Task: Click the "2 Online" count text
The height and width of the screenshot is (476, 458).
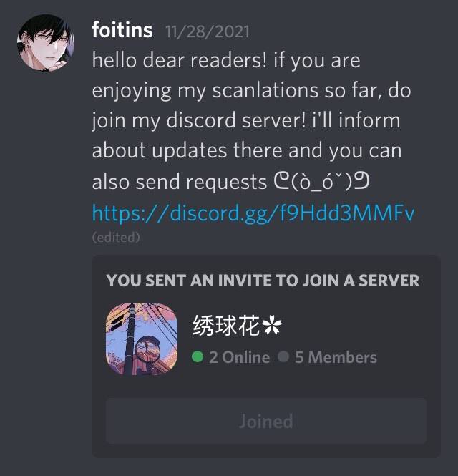Action: click(x=239, y=357)
